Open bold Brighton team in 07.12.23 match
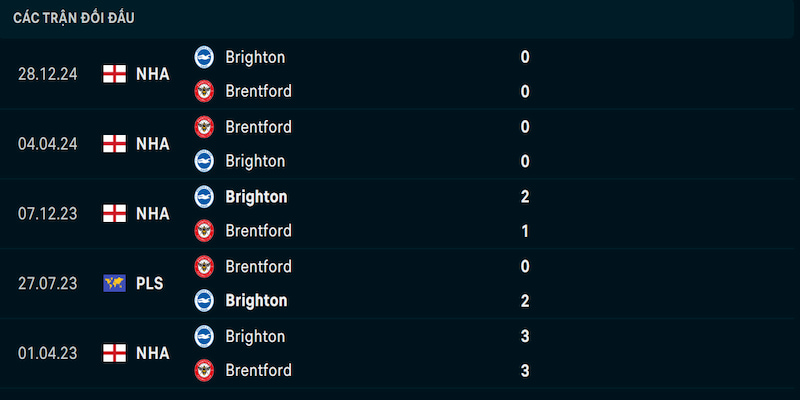This screenshot has height=400, width=800. (256, 196)
